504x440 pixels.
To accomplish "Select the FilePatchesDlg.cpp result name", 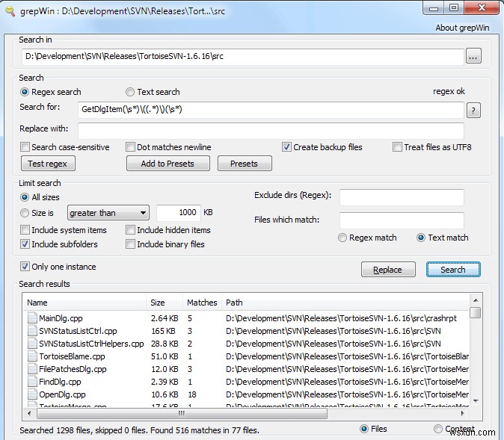I will (73, 369).
